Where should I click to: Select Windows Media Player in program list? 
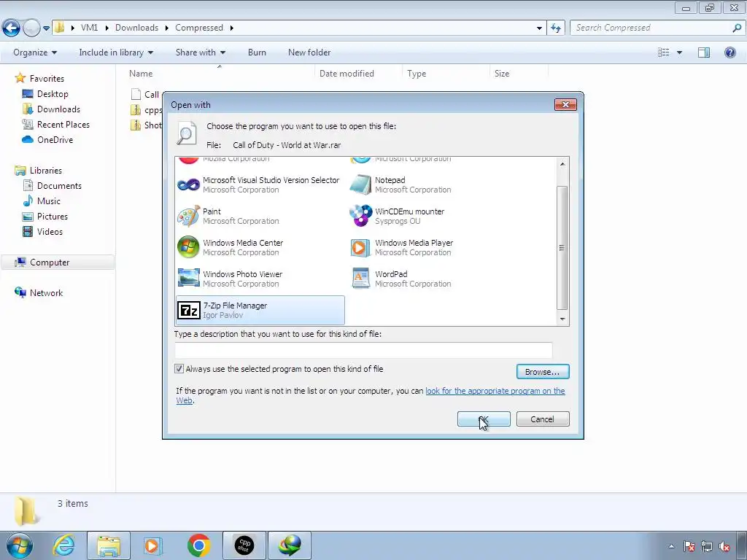(414, 247)
